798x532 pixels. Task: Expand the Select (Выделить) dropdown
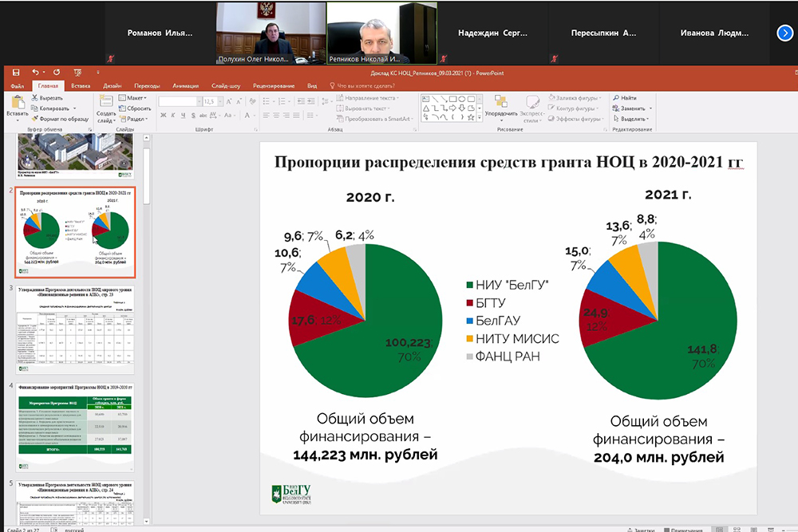631,118
